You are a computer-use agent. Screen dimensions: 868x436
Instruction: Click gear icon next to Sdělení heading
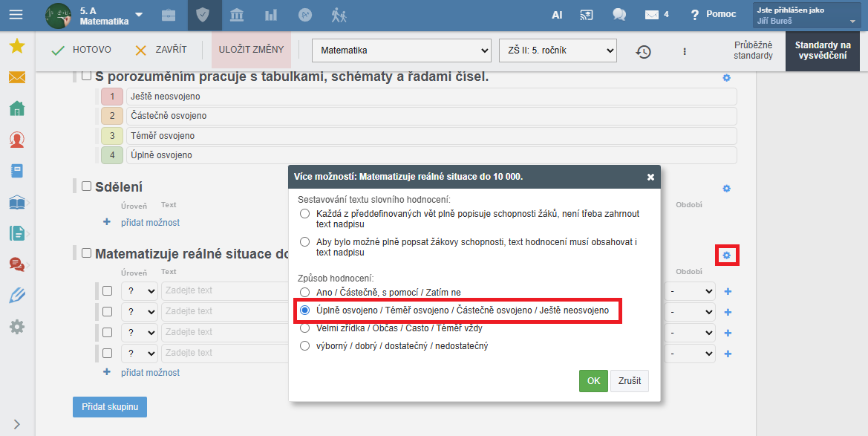point(726,189)
